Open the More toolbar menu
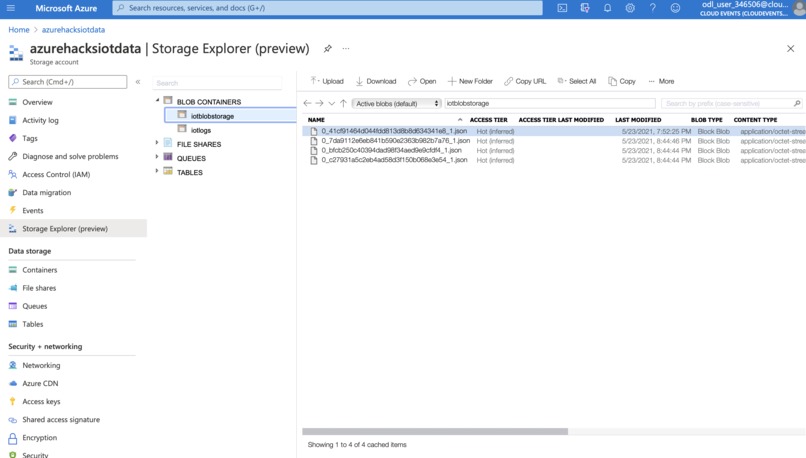Viewport: 806px width, 458px height. click(661, 81)
